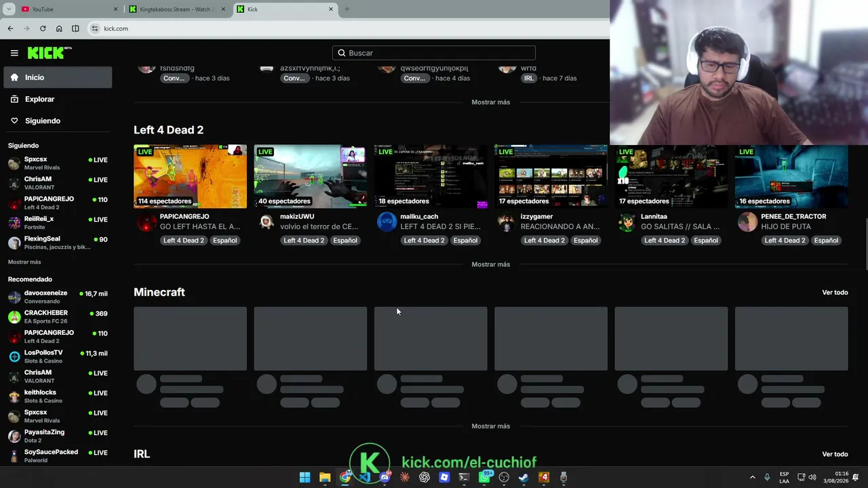
Task: Open ChrisAM channel avatar in Siguiendo list
Action: tap(14, 183)
